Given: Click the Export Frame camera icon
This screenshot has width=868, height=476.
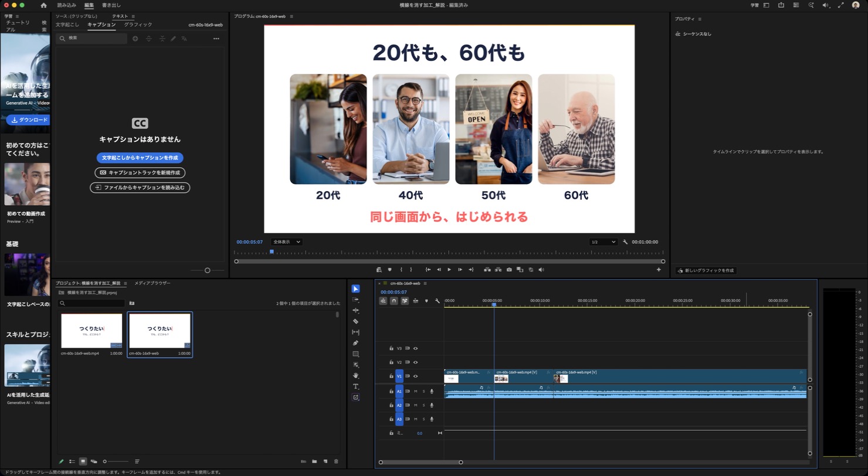Looking at the screenshot, I should (x=509, y=270).
